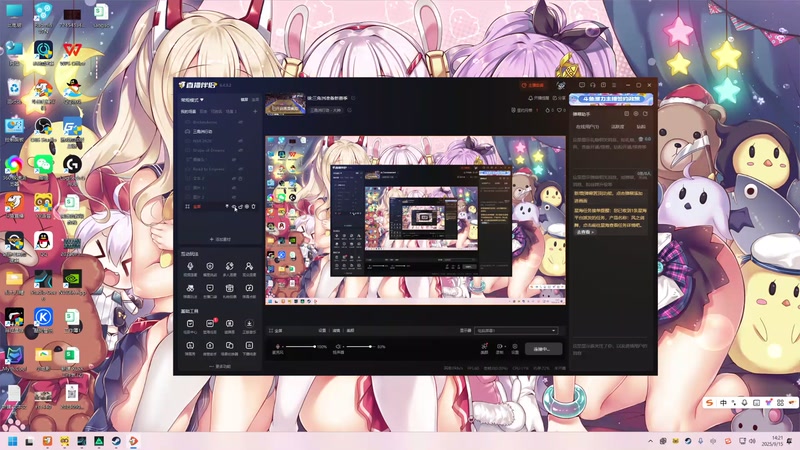This screenshot has height=450, width=800.
Task: Click the edit icon beside the stream title
Action: [x=353, y=98]
